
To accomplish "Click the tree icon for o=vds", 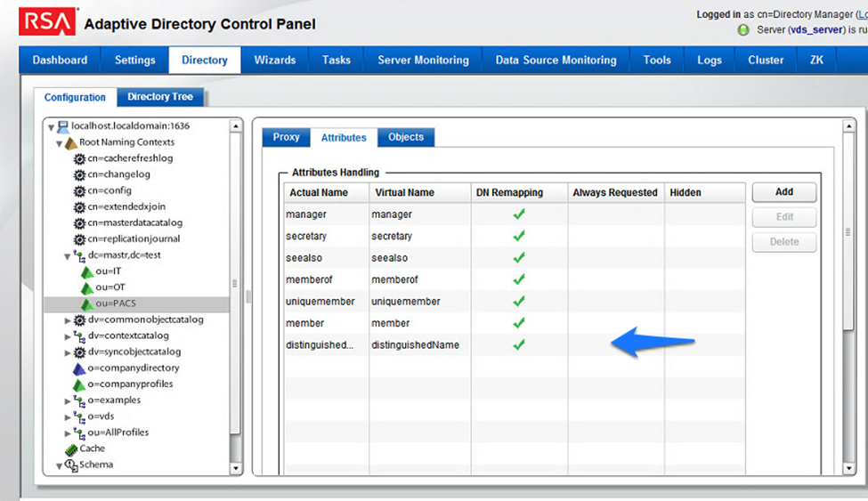I will [x=80, y=416].
